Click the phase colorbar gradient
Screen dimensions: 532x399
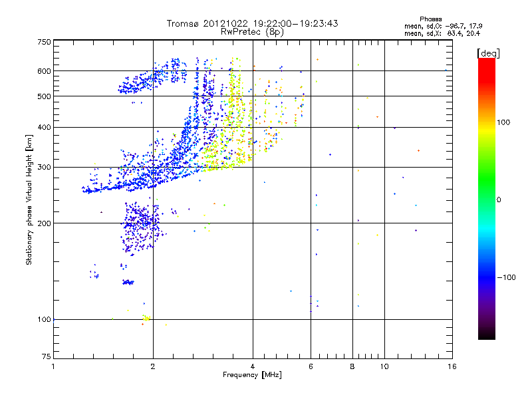[487, 199]
